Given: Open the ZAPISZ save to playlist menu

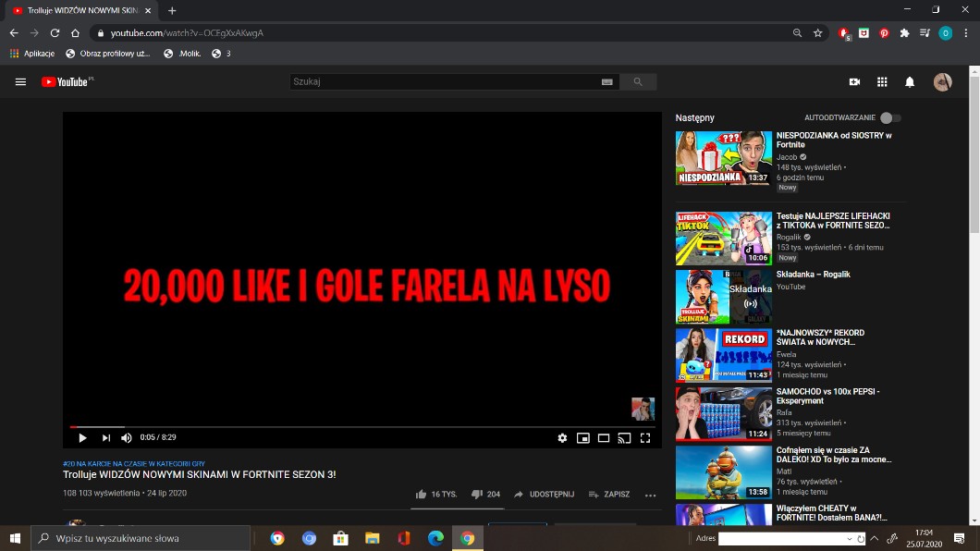Looking at the screenshot, I should point(608,495).
